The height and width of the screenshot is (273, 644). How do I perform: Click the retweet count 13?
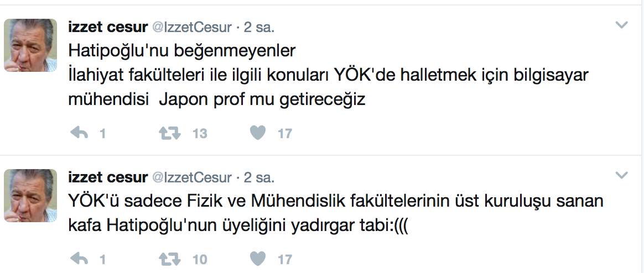[x=200, y=134]
